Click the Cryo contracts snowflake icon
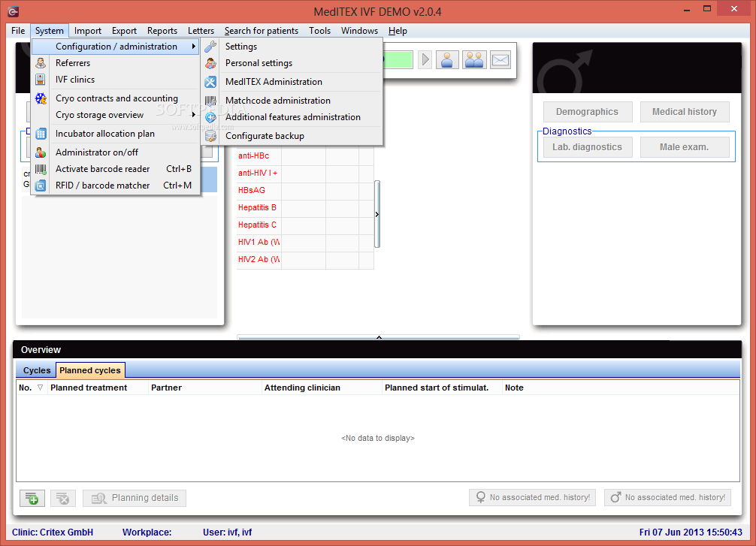The width and height of the screenshot is (756, 546). pyautogui.click(x=41, y=98)
